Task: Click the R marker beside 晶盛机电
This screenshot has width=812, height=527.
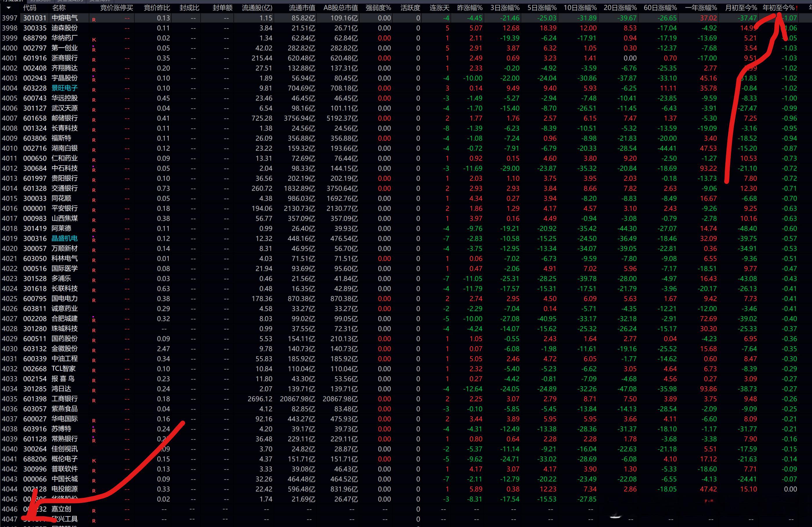Action: (x=94, y=239)
